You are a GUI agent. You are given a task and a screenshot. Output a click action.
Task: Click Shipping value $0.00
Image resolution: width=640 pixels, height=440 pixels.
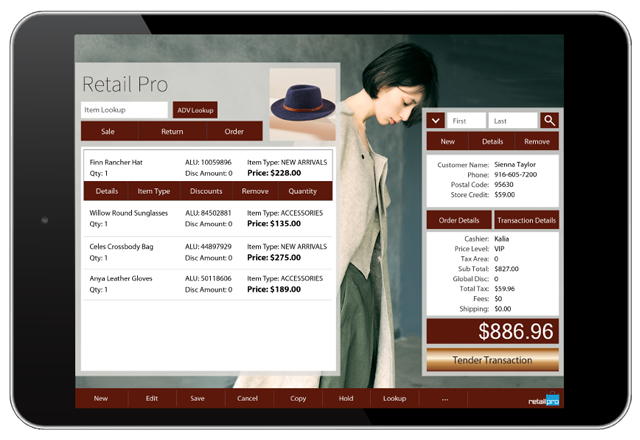coord(502,309)
